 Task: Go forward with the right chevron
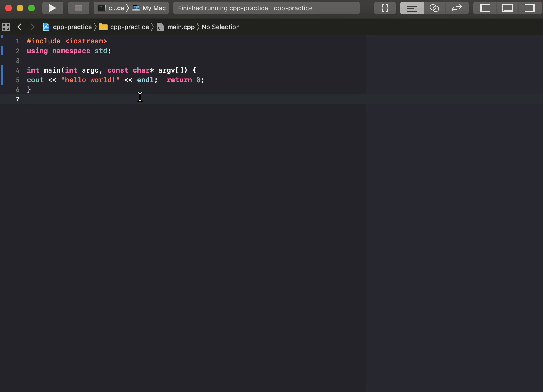pyautogui.click(x=33, y=27)
